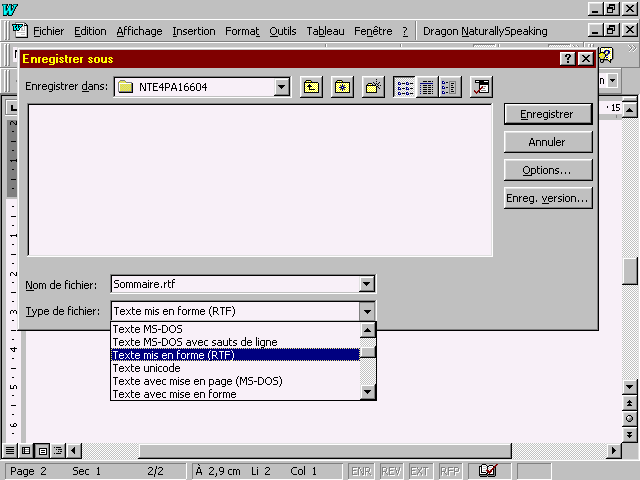Click the tab stop selector on ruler
This screenshot has width=640, height=480.
[x=13, y=108]
